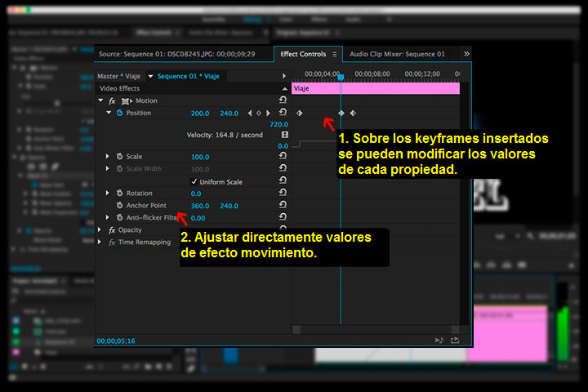Select the first Position keyframe diamond
Image resolution: width=588 pixels, height=392 pixels.
pyautogui.click(x=299, y=113)
